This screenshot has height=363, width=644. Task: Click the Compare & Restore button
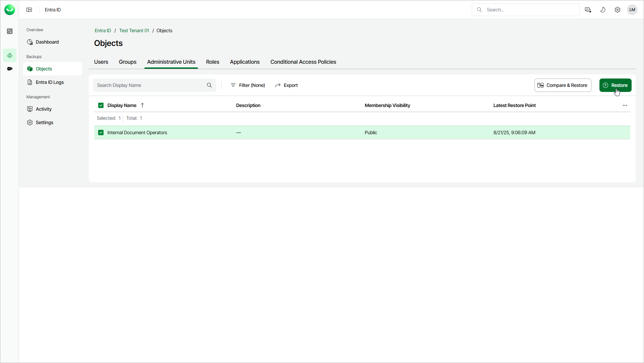pyautogui.click(x=563, y=85)
